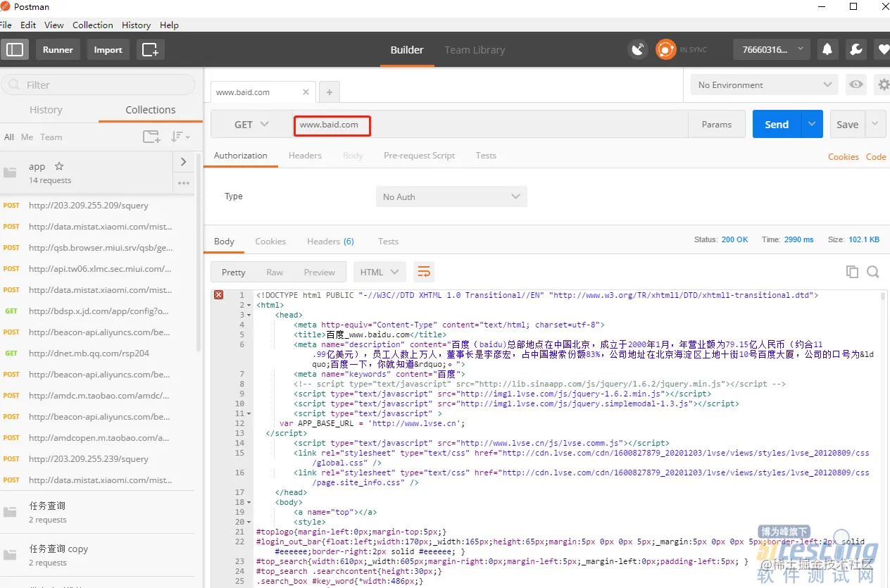Viewport: 890px width, 588px height.
Task: Open manage environments gear icon
Action: [883, 85]
